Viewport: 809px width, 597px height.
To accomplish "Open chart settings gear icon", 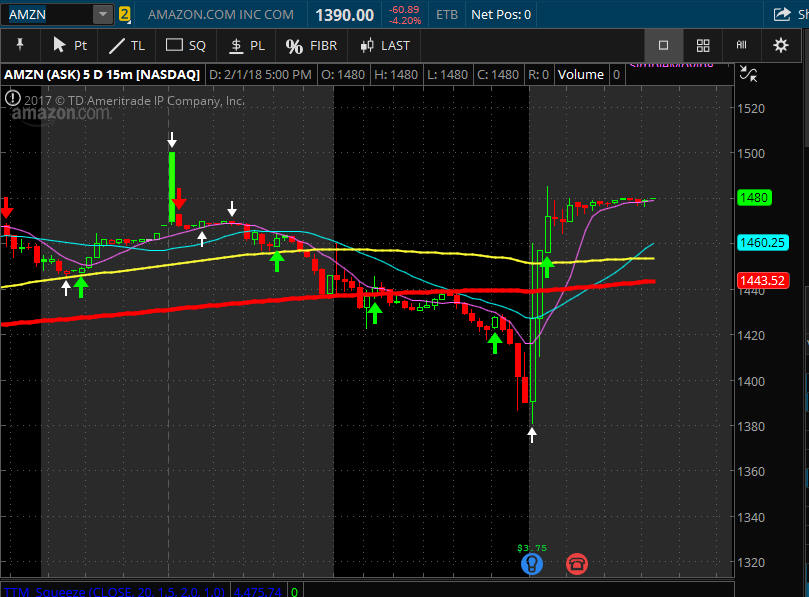I will tap(781, 45).
